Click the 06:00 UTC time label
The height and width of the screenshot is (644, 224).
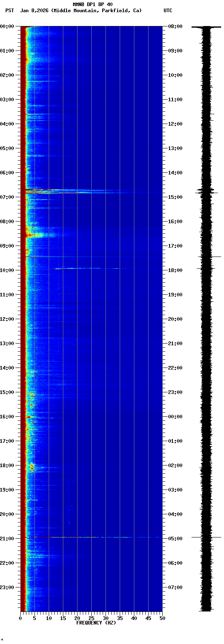(x=175, y=563)
